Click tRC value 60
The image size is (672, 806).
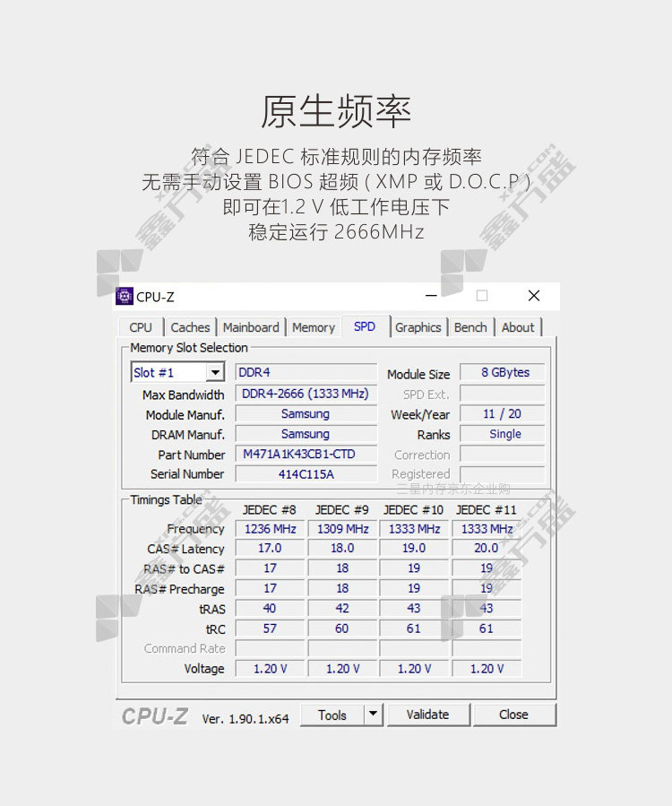click(342, 628)
